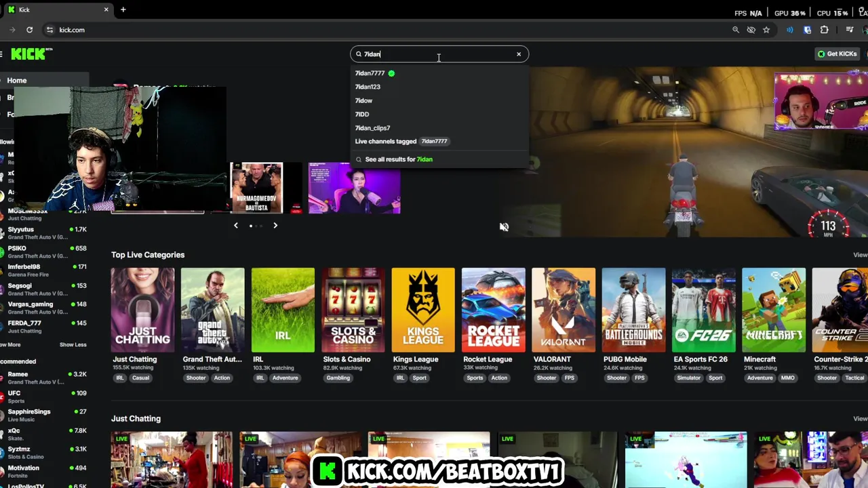This screenshot has width=868, height=488.
Task: Clear the search box with the X
Action: [519, 54]
